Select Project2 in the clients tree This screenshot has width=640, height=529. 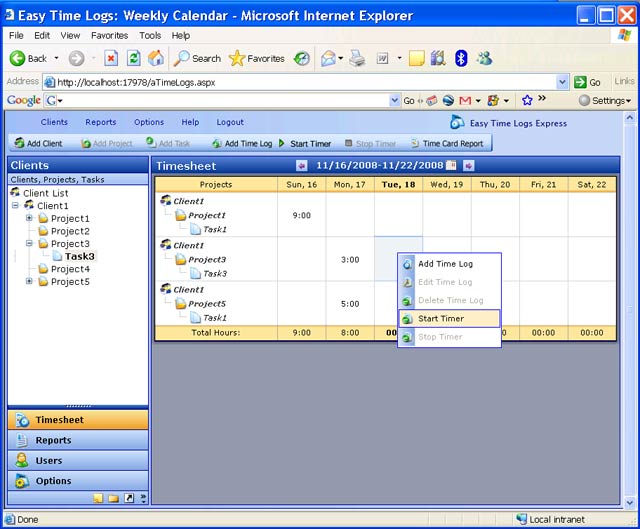point(70,231)
